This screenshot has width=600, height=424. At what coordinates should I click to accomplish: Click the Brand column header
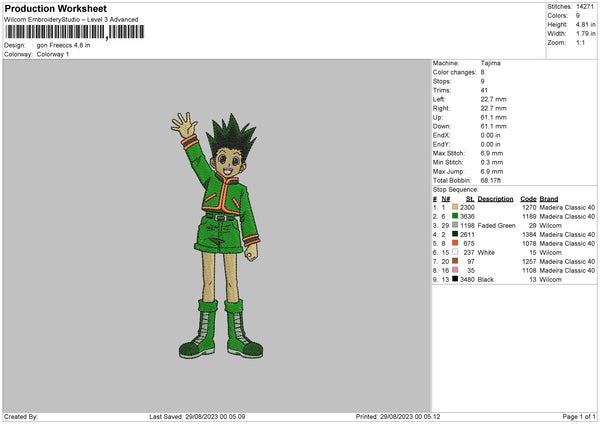coord(549,198)
